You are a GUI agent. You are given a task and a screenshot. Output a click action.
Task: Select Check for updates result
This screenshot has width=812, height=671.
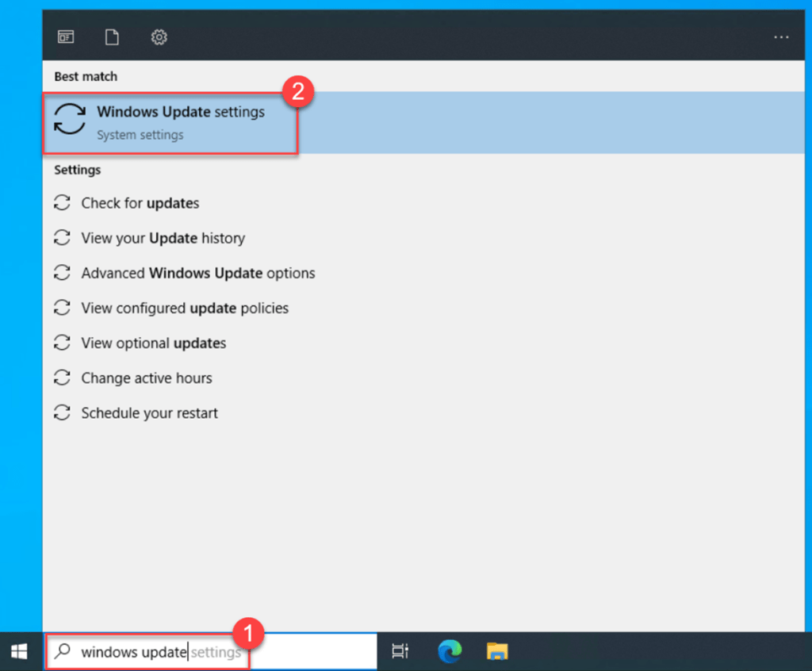click(140, 203)
